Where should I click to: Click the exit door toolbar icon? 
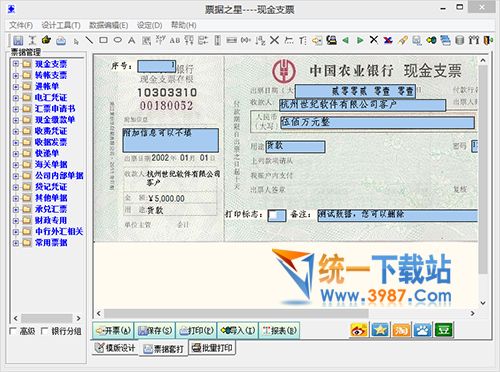tap(488, 41)
